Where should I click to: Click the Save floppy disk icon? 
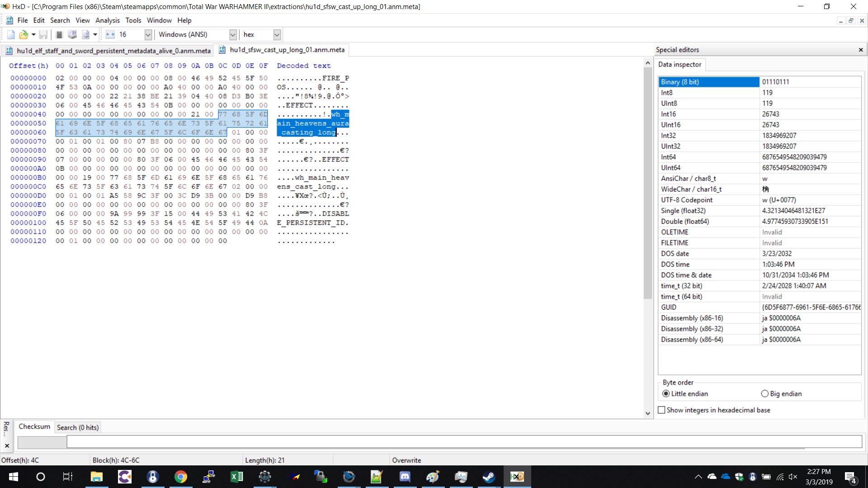click(43, 35)
